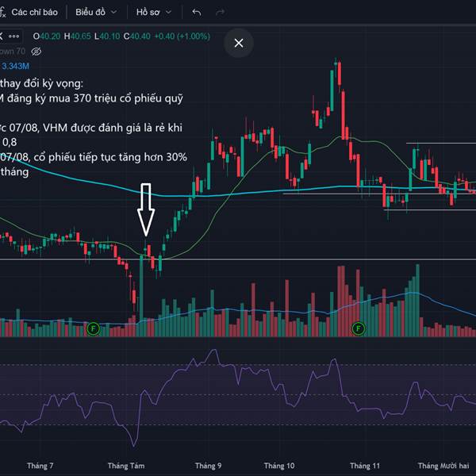
Task: Close the image overlay with X button
Action: click(239, 43)
